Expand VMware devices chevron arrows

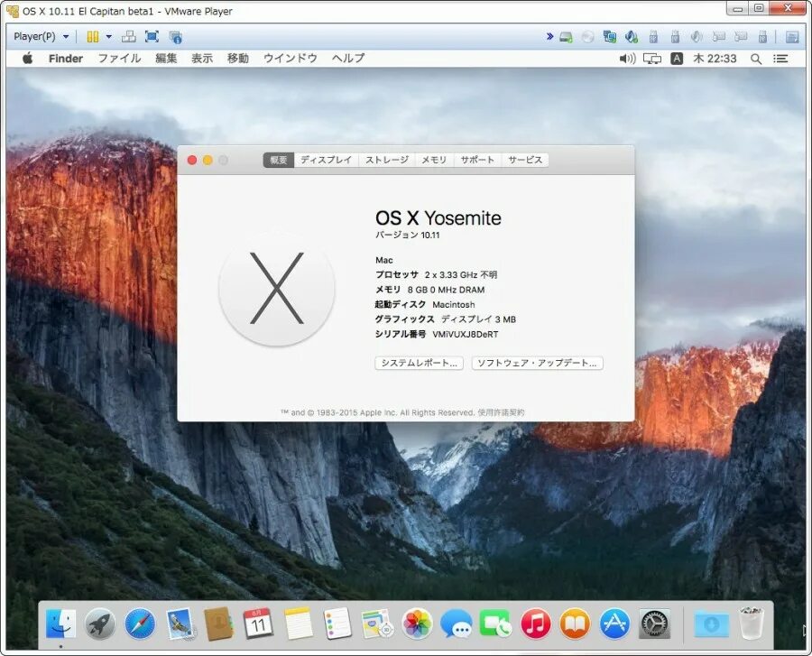(x=549, y=36)
